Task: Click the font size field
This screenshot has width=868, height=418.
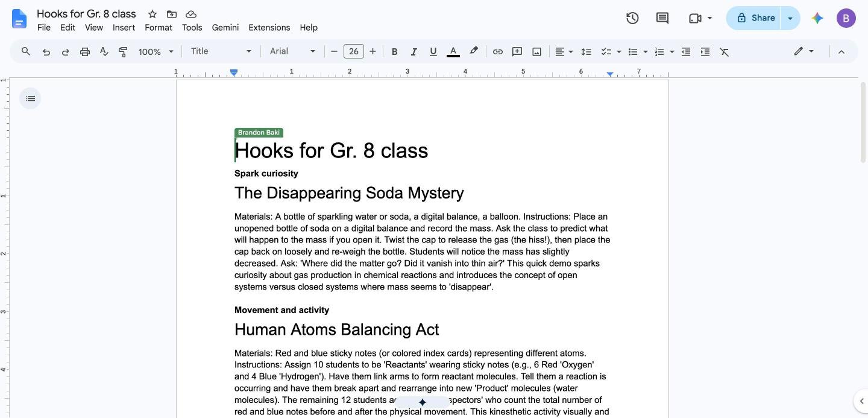Action: tap(354, 52)
